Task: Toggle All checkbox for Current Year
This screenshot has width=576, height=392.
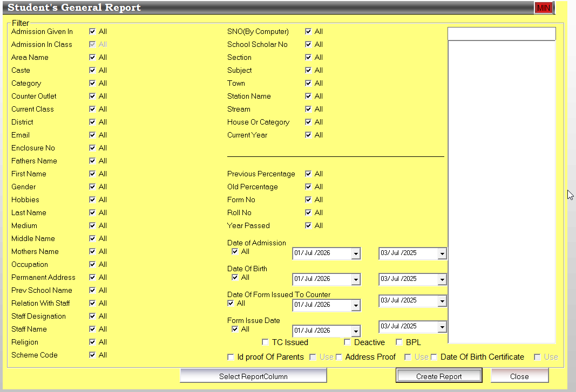Action: [308, 135]
